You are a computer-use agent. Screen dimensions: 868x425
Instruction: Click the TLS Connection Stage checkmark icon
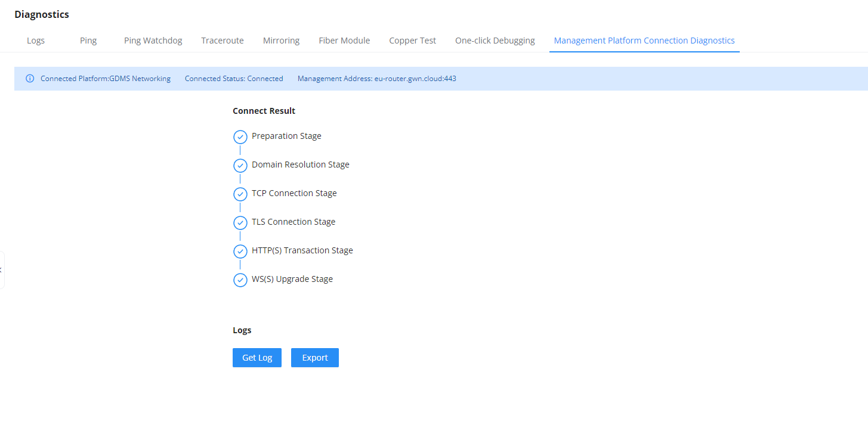[x=240, y=223]
